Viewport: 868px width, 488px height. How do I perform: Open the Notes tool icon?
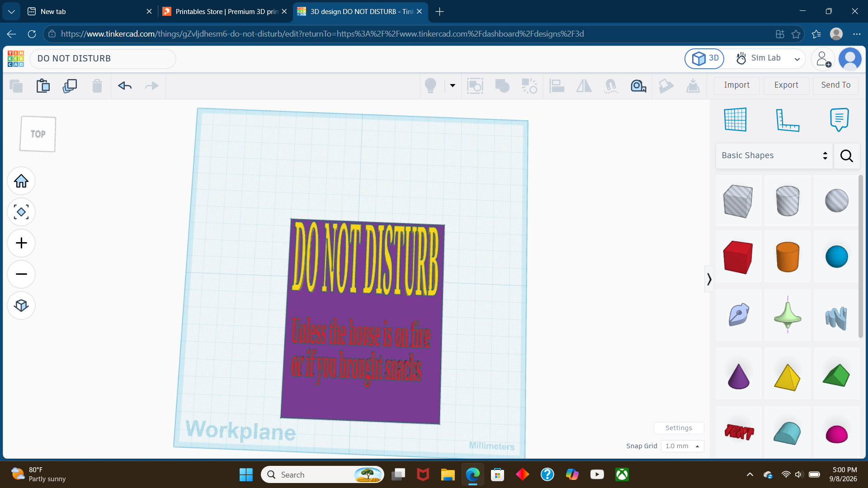coord(839,120)
